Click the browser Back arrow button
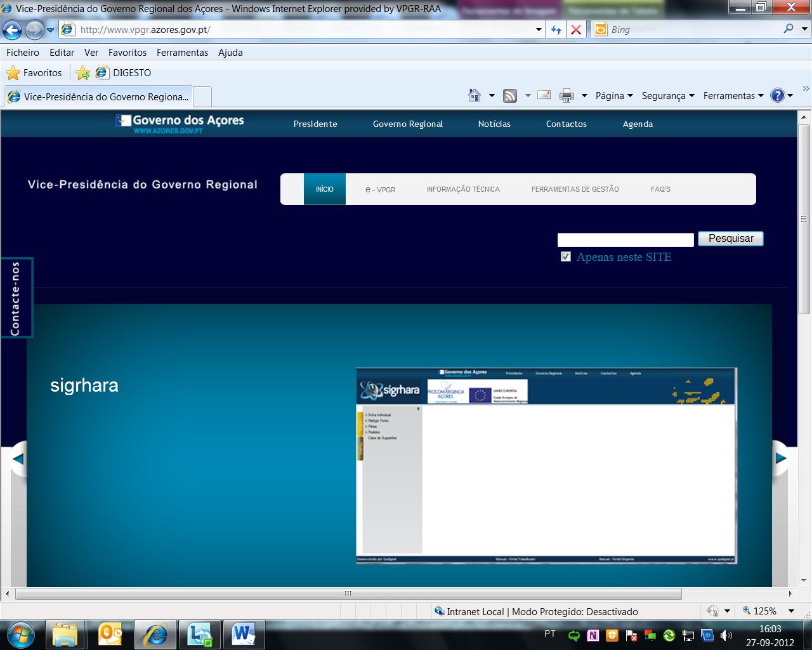812x650 pixels. click(x=13, y=30)
